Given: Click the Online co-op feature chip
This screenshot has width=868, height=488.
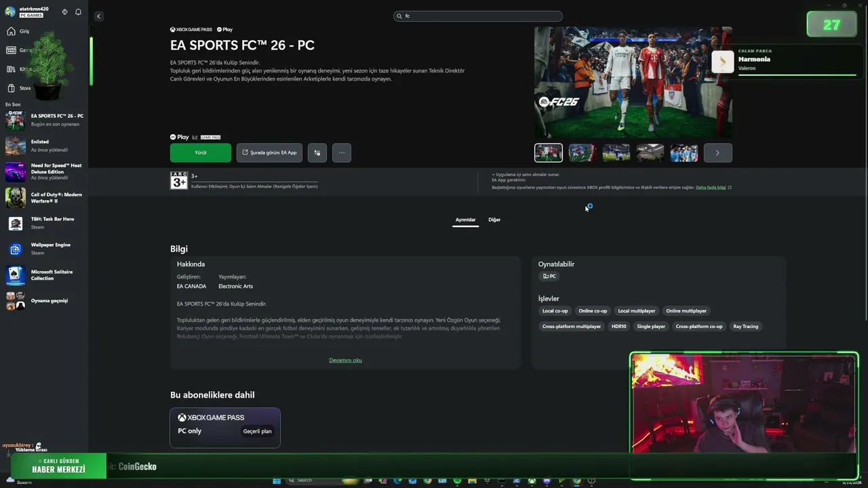Looking at the screenshot, I should point(593,311).
